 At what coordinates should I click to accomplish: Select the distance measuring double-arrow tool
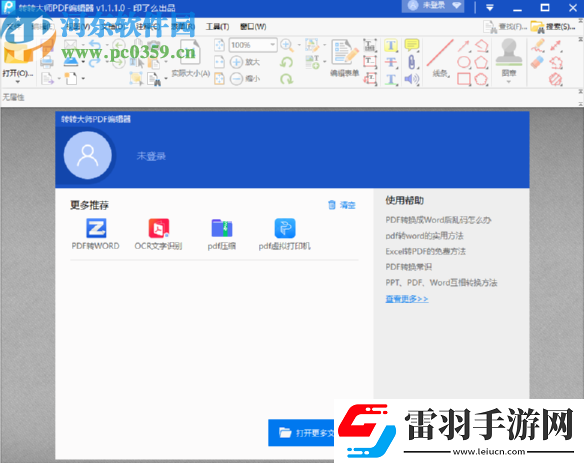click(x=556, y=46)
